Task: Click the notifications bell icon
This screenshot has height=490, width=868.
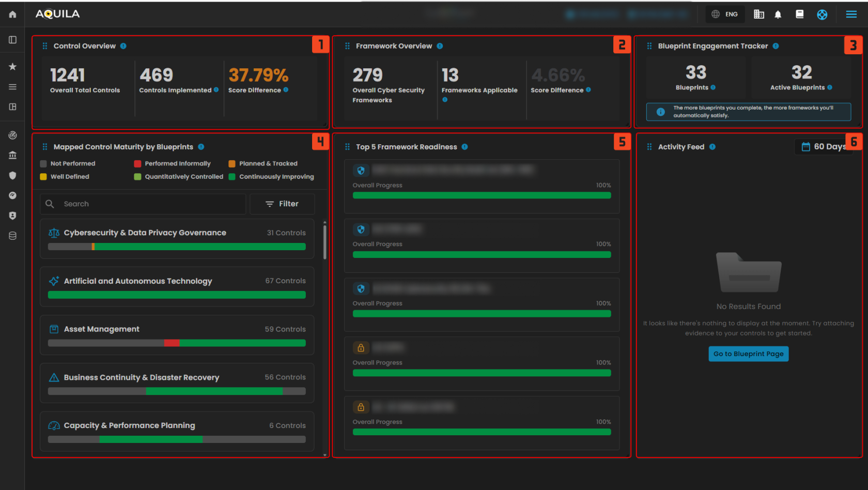Action: (778, 14)
